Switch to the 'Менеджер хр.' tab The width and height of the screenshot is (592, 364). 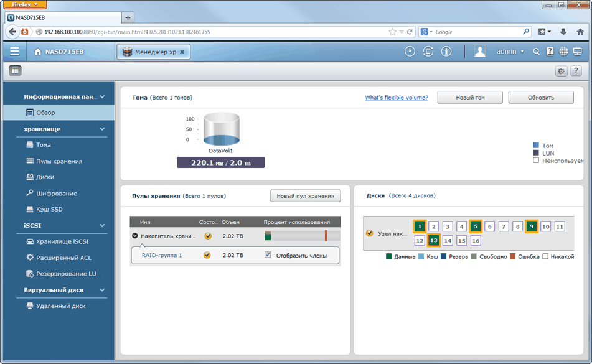(x=153, y=52)
